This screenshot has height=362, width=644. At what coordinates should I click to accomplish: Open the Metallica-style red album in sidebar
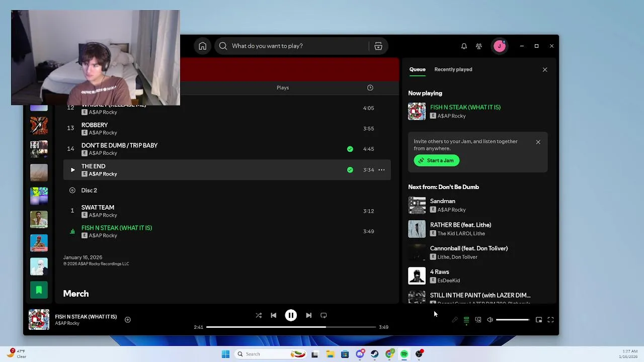click(39, 126)
